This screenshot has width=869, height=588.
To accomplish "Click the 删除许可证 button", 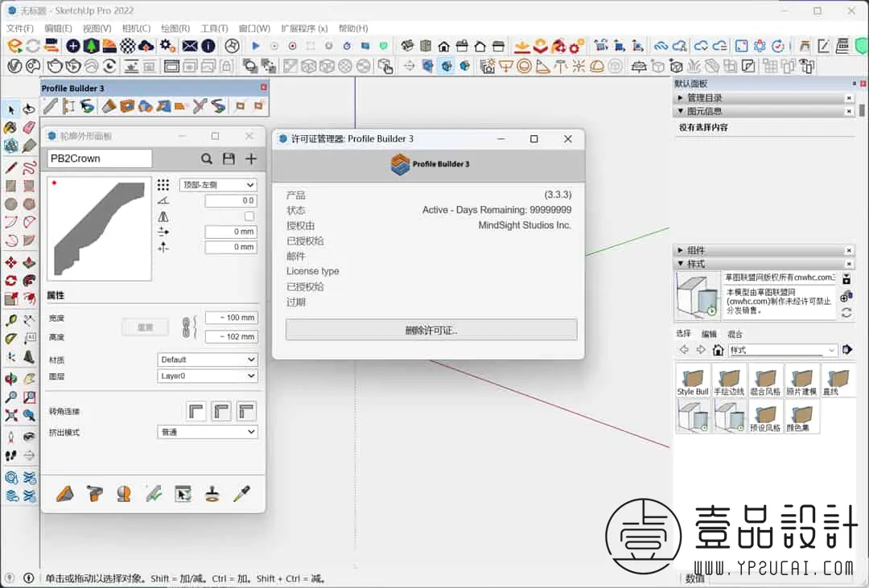I will coord(431,331).
